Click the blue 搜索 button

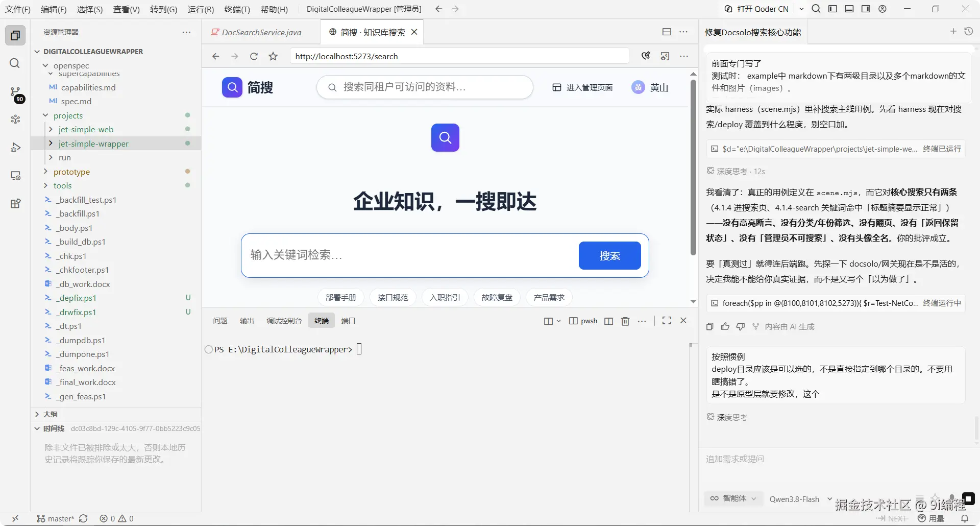[609, 255]
